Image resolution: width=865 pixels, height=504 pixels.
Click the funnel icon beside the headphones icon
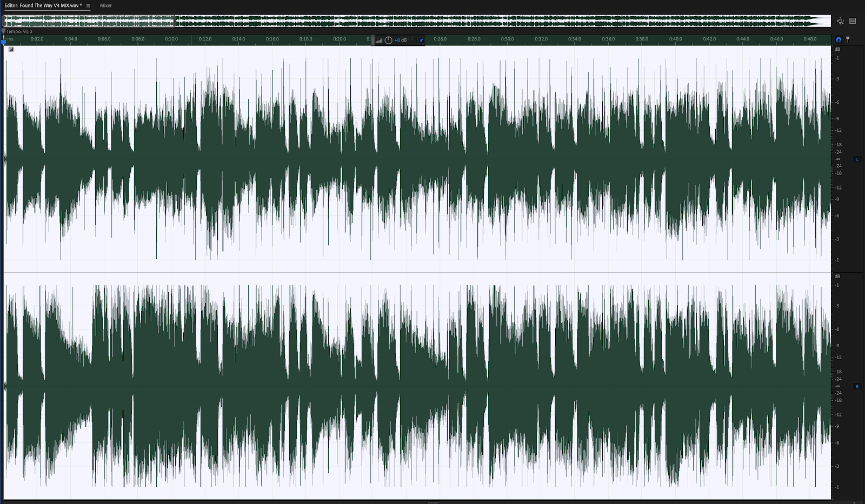click(848, 39)
